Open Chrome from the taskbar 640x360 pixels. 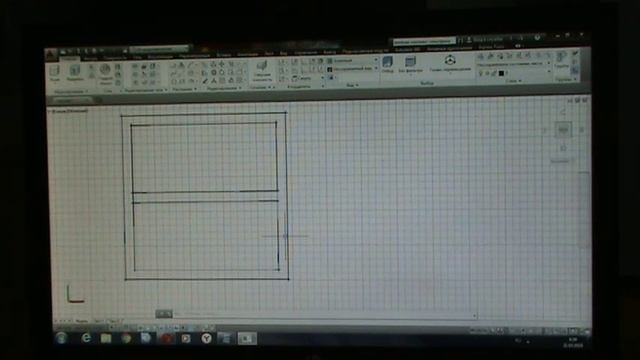click(x=126, y=338)
